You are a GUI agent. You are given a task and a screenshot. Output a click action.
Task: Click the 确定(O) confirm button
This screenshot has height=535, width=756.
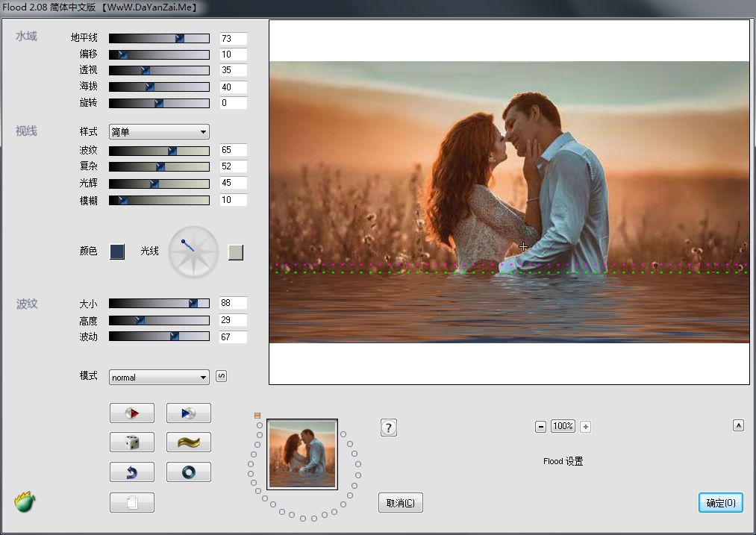click(720, 502)
